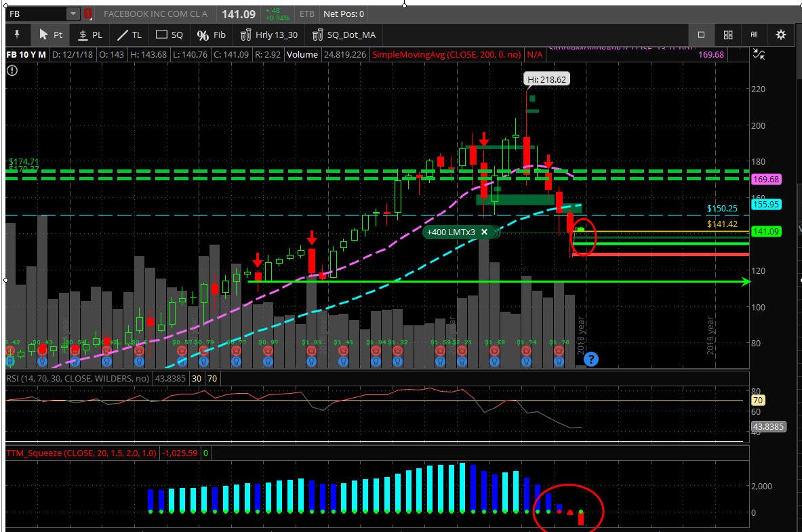
Task: Select the TL trendline tool
Action: [x=129, y=35]
